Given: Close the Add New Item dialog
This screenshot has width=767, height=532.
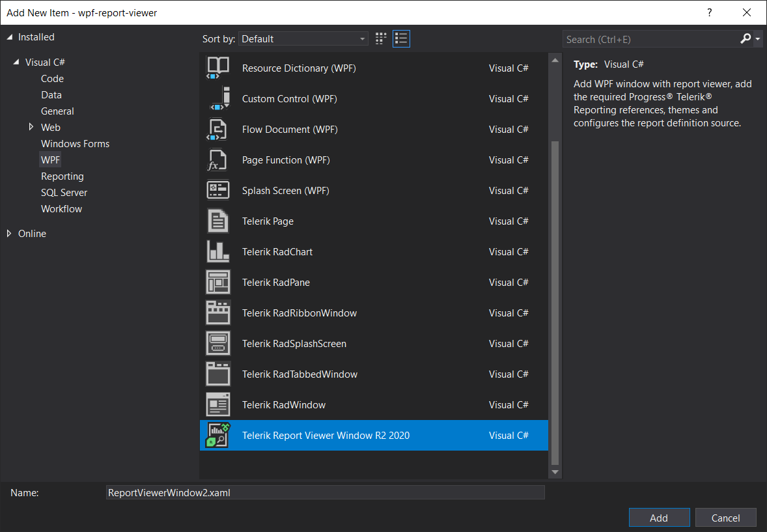Looking at the screenshot, I should click(747, 13).
